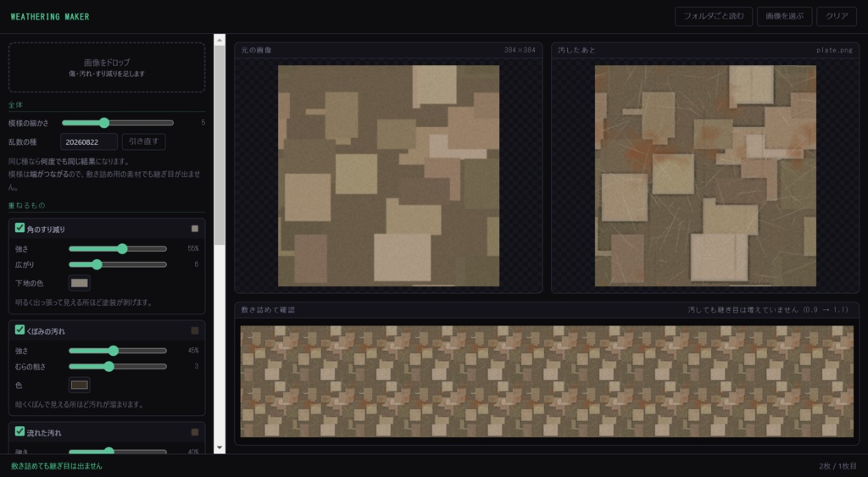The height and width of the screenshot is (477, 868).
Task: Click the sidebar scrollbar thumb
Action: (x=220, y=145)
